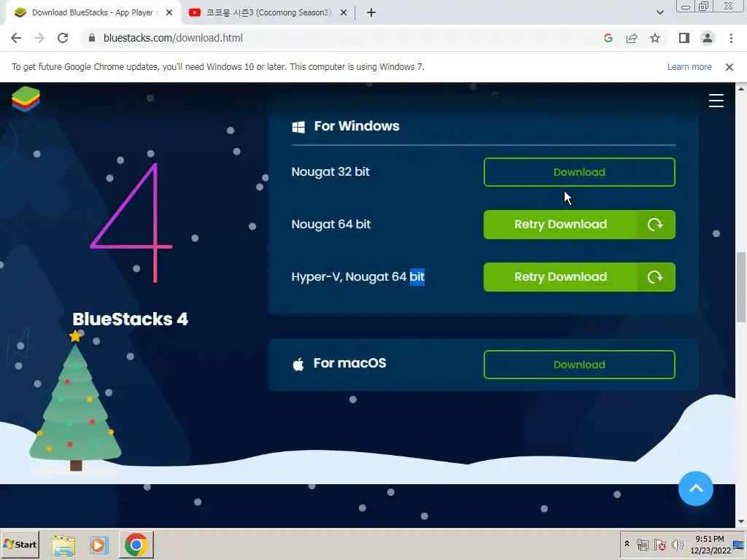Screen dimensions: 747x560
Task: Click the scrollbar down arrow
Action: [741, 522]
